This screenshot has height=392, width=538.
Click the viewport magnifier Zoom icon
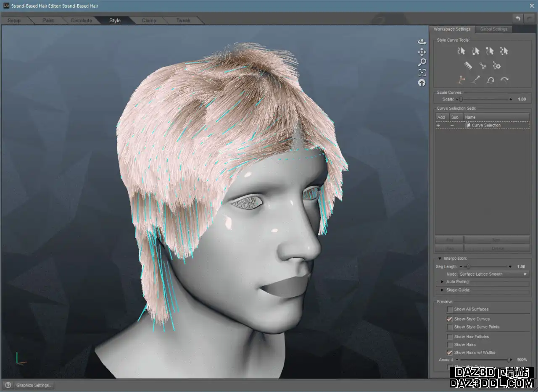[x=422, y=62]
